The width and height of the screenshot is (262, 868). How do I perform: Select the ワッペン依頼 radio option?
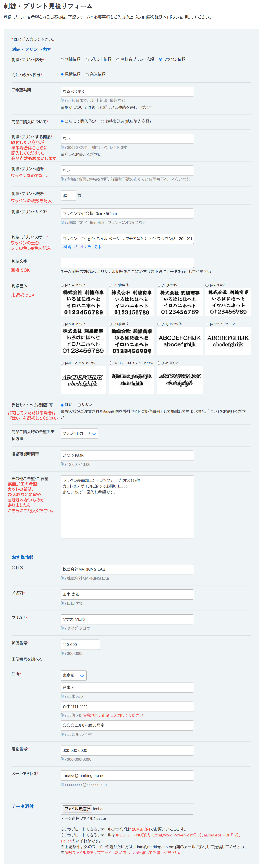click(160, 60)
